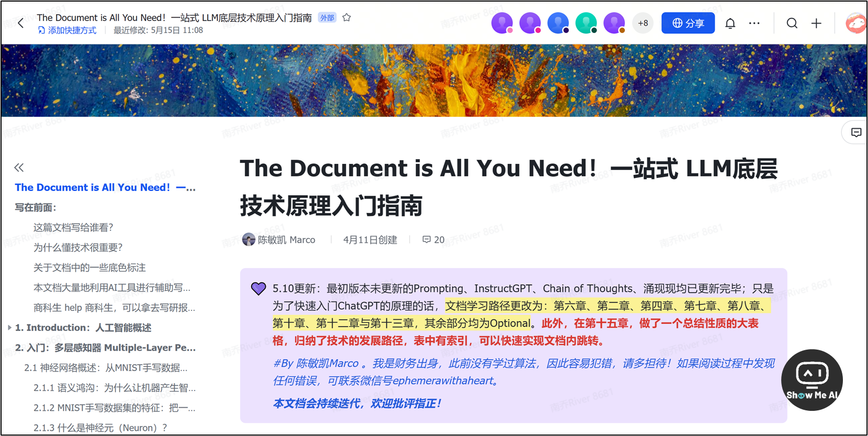Screen dimensions: 868x436
Task: Go back using the left arrow
Action: (x=20, y=24)
